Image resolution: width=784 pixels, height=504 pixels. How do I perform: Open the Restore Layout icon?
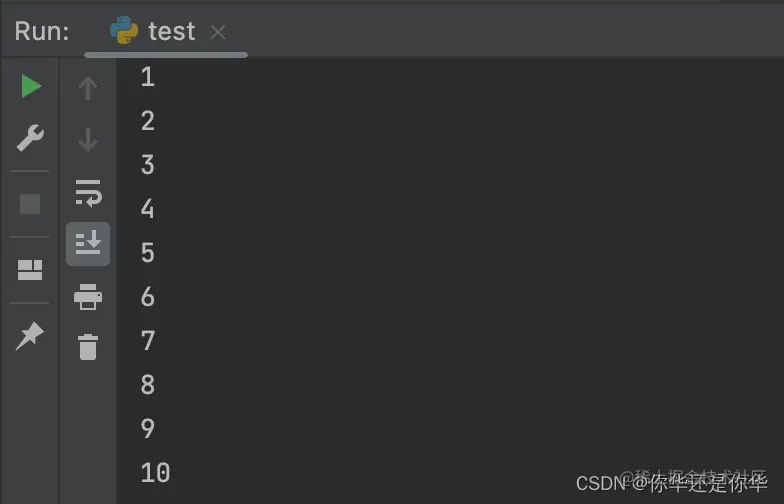click(30, 270)
